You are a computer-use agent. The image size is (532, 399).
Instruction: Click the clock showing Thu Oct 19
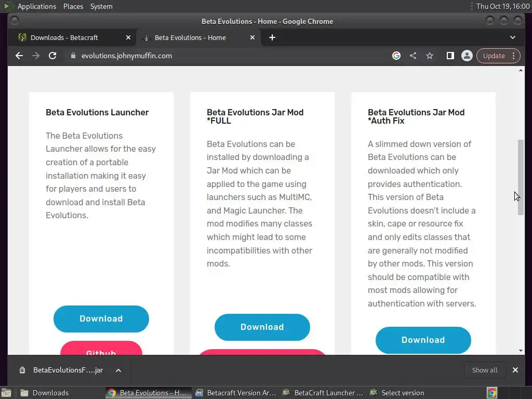coord(503,6)
